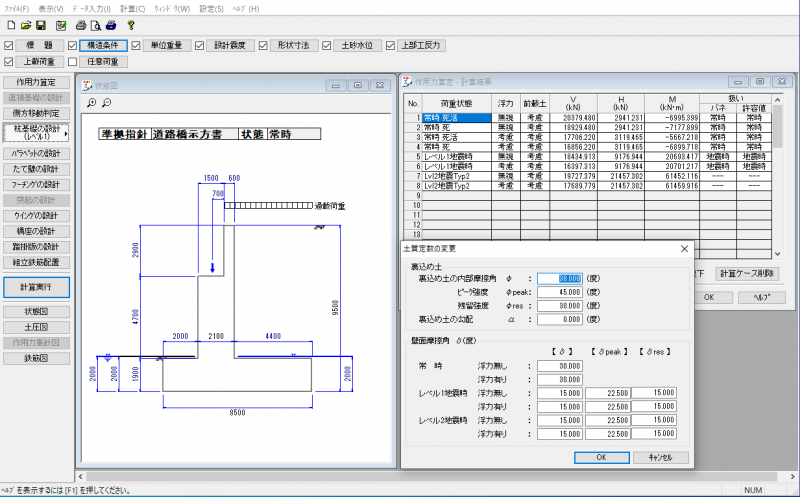Click the 土砂水位 button
This screenshot has width=800, height=497.
358,45
